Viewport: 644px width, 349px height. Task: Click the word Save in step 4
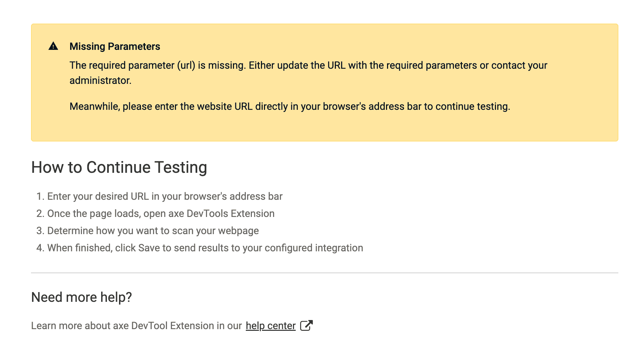pyautogui.click(x=149, y=248)
